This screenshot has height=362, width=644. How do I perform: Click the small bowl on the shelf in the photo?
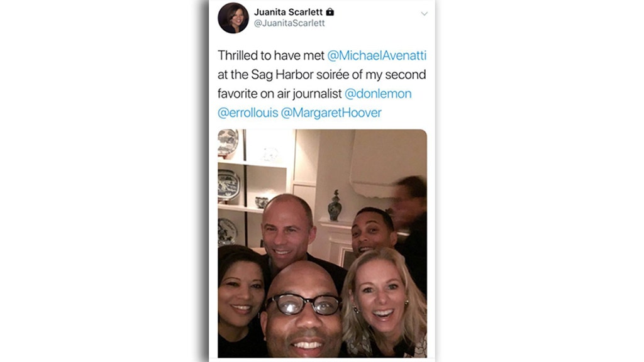click(262, 202)
